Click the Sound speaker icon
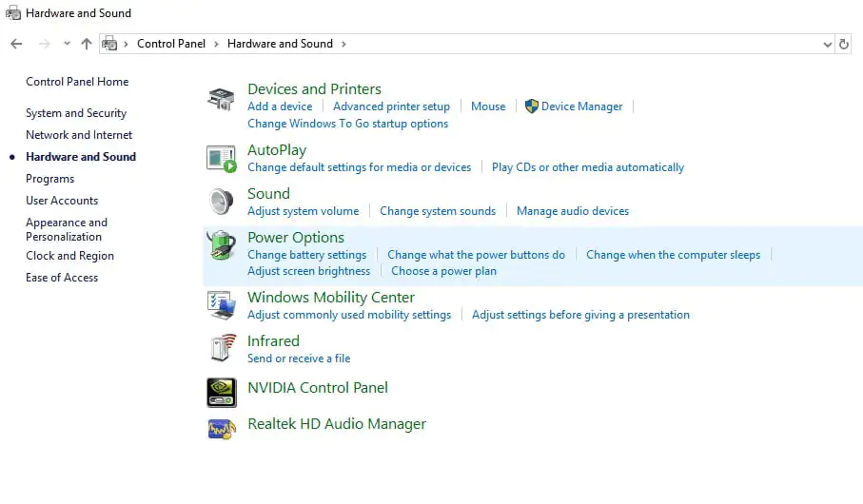Viewport: 863px width, 504px height. pyautogui.click(x=221, y=202)
